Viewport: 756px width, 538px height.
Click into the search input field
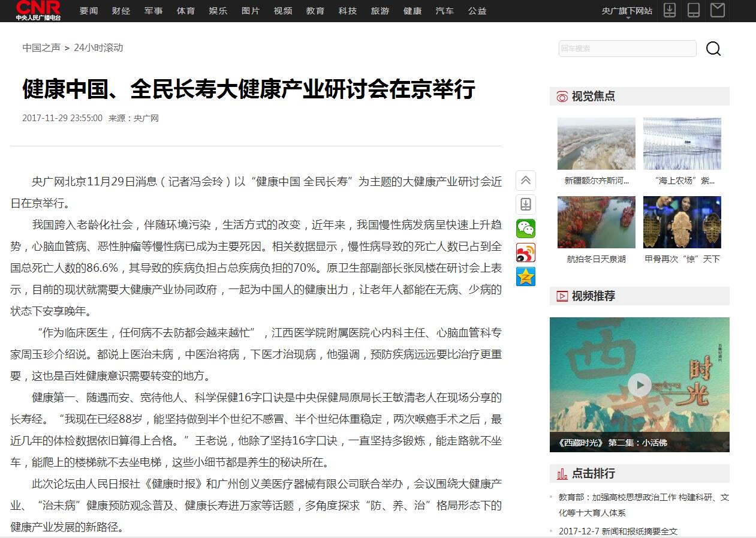click(x=627, y=49)
